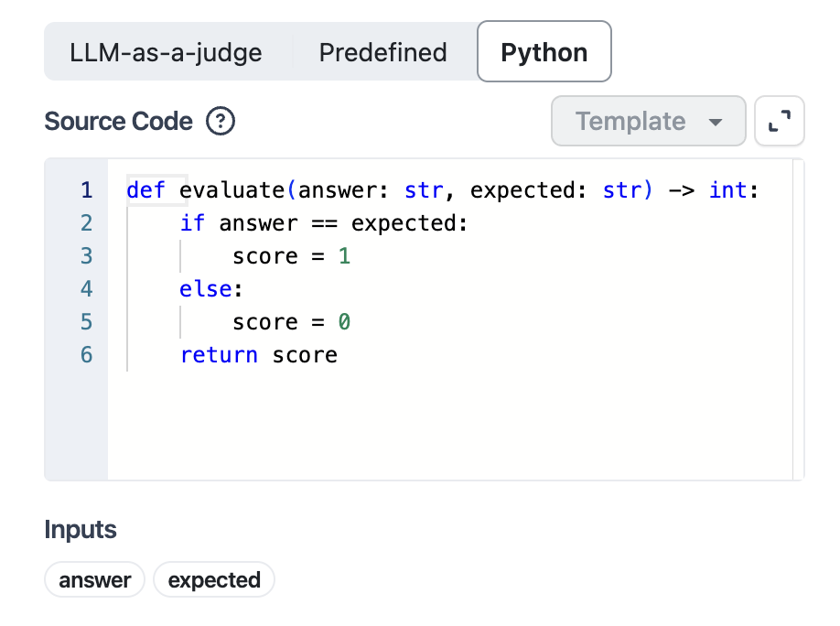840x626 pixels.
Task: Click the Source Code help icon
Action: click(x=221, y=122)
